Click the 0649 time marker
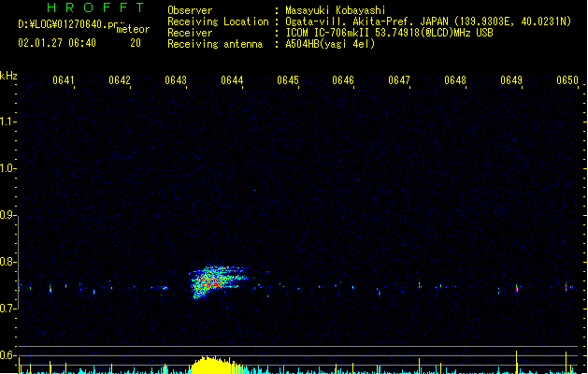Image resolution: width=588 pixels, height=374 pixels. (x=511, y=80)
